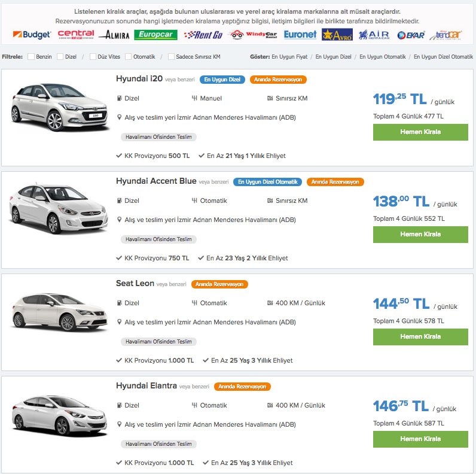Click En Az 23 Yaş 2 Yıllık Ehliyet
Screen dimensions: 476x474
[x=247, y=259]
